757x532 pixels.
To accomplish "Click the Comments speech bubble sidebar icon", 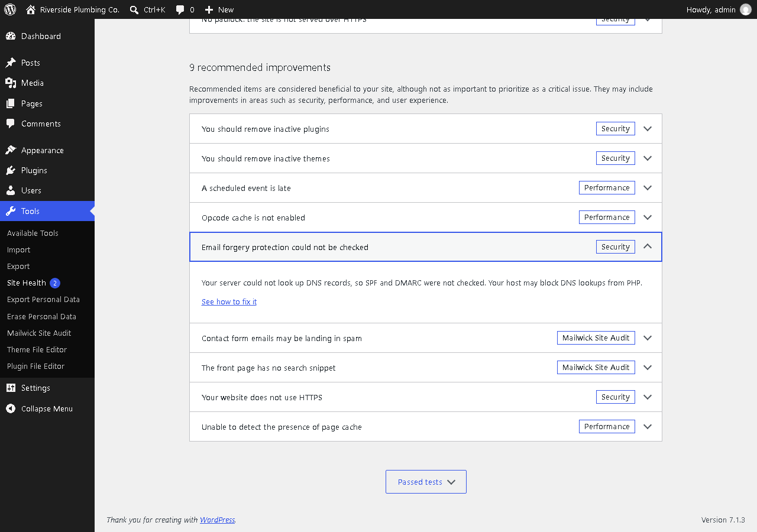I will (11, 124).
